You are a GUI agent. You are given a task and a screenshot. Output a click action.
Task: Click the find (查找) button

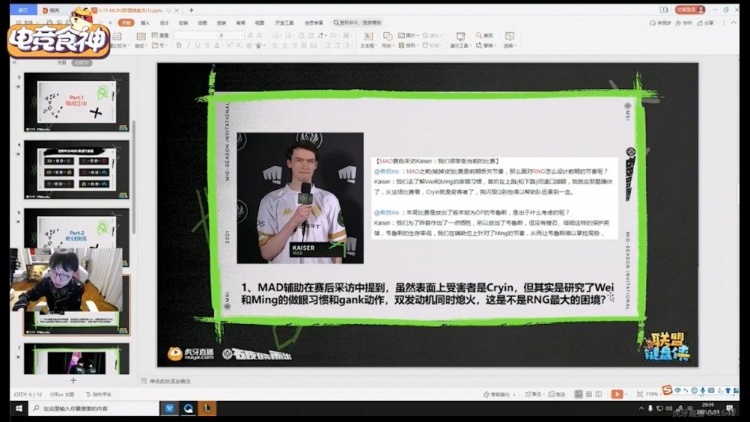click(x=484, y=35)
